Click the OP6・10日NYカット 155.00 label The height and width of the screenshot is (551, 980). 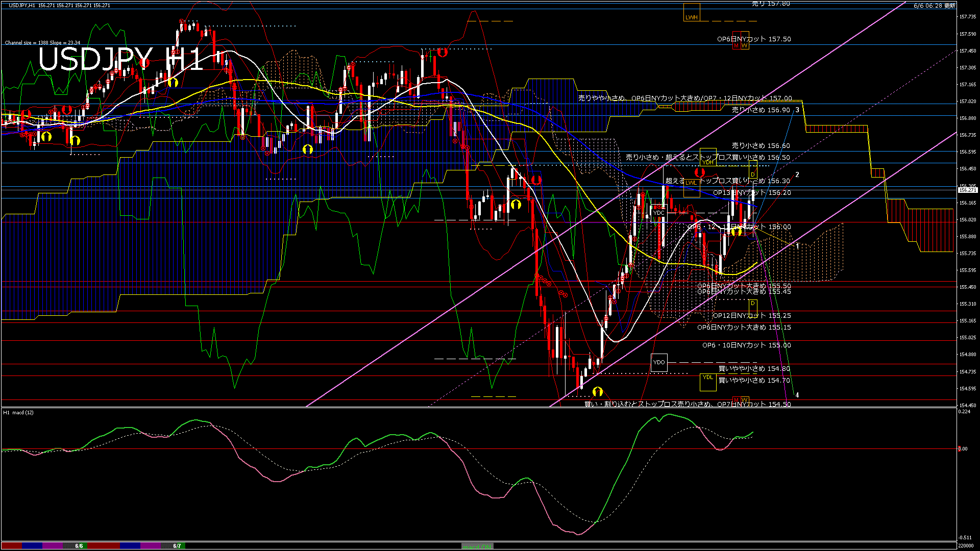(x=746, y=345)
